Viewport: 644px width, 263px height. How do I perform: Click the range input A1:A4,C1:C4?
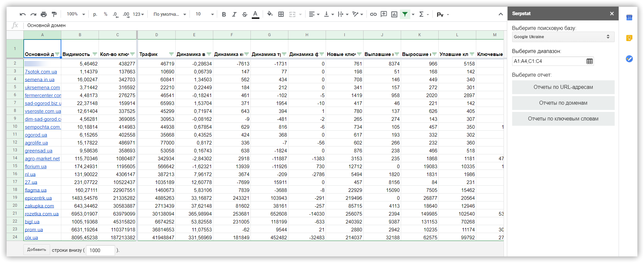pos(548,61)
